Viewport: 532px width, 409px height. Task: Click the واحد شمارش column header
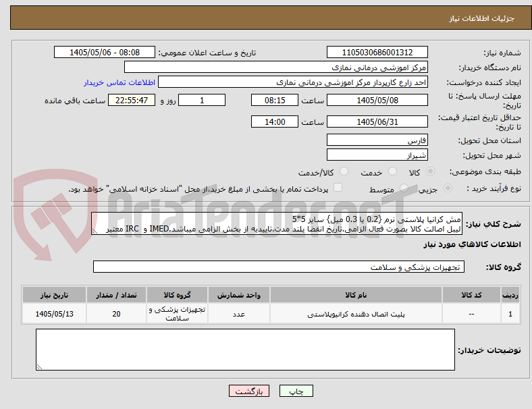tap(239, 295)
